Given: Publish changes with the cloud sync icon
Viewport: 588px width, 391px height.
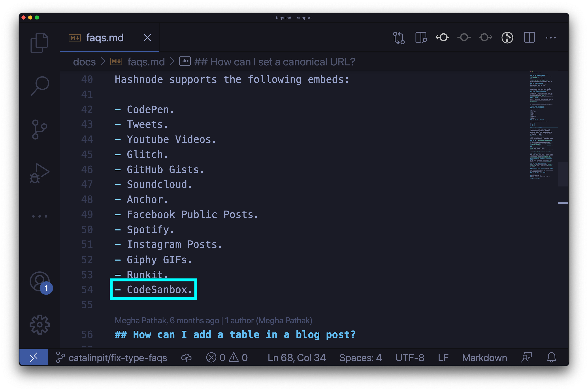Looking at the screenshot, I should click(x=186, y=358).
